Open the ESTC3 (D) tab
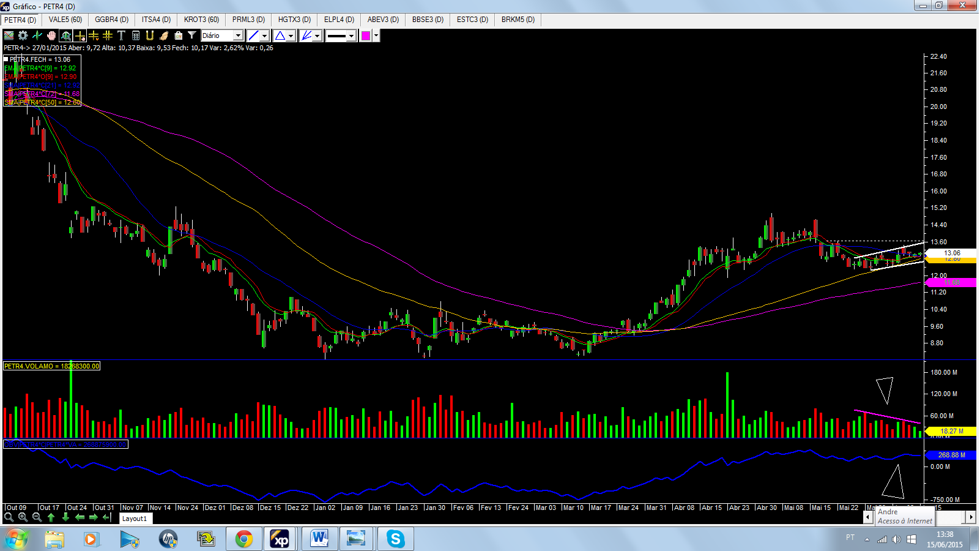Image resolution: width=980 pixels, height=551 pixels. tap(473, 20)
